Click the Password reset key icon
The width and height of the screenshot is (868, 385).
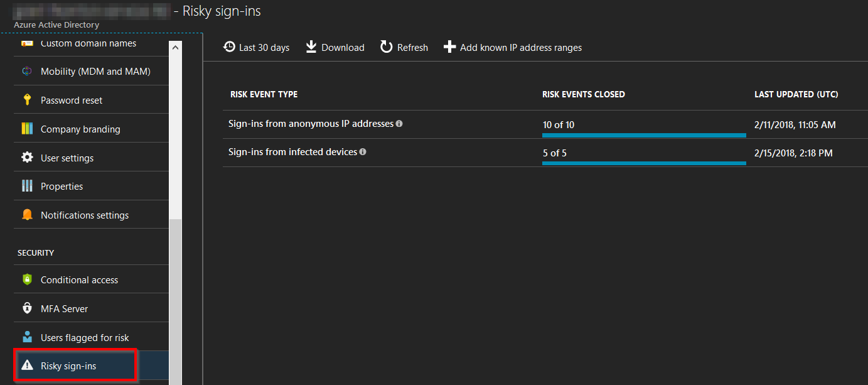[27, 100]
